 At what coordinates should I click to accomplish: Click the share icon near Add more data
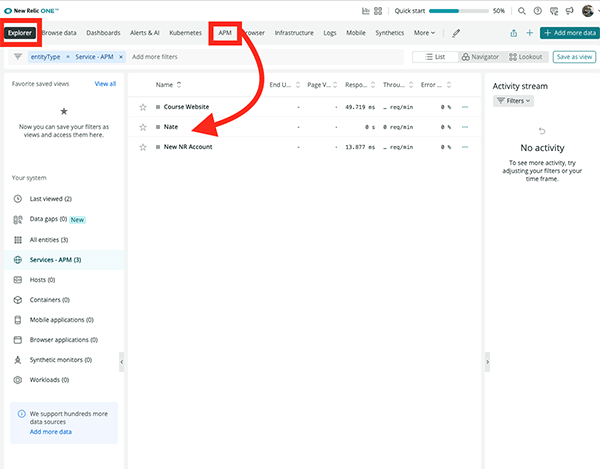pos(514,33)
